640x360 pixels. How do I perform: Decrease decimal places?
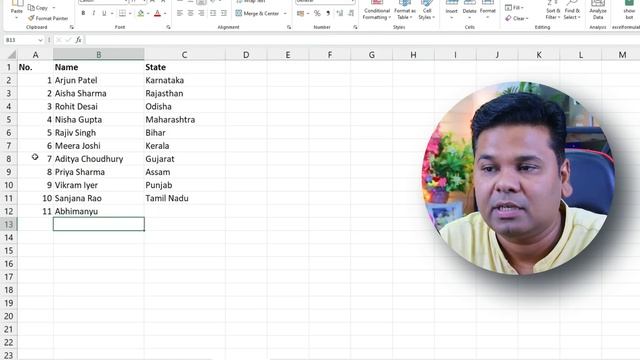pyautogui.click(x=351, y=13)
